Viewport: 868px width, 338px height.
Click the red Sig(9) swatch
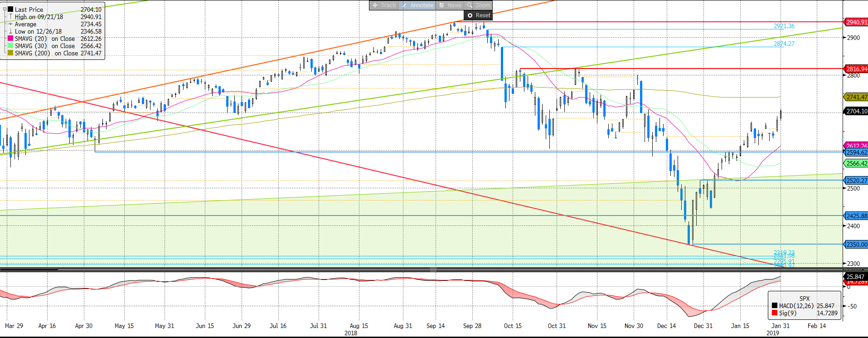(x=775, y=313)
